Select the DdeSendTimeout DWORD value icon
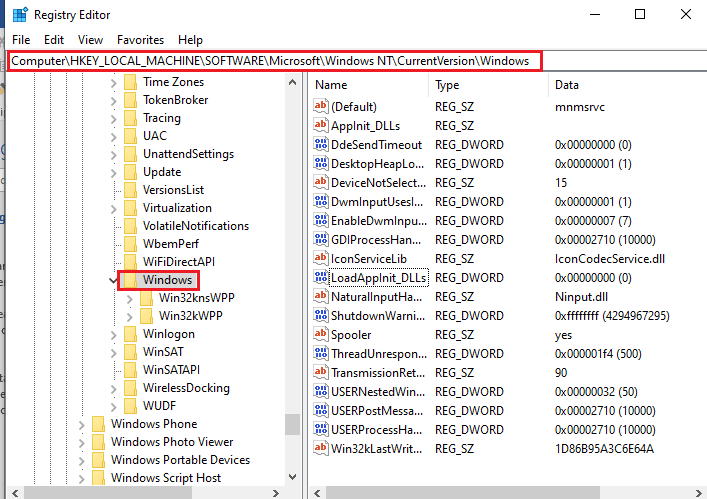Screen dimensions: 707x499 [x=321, y=144]
